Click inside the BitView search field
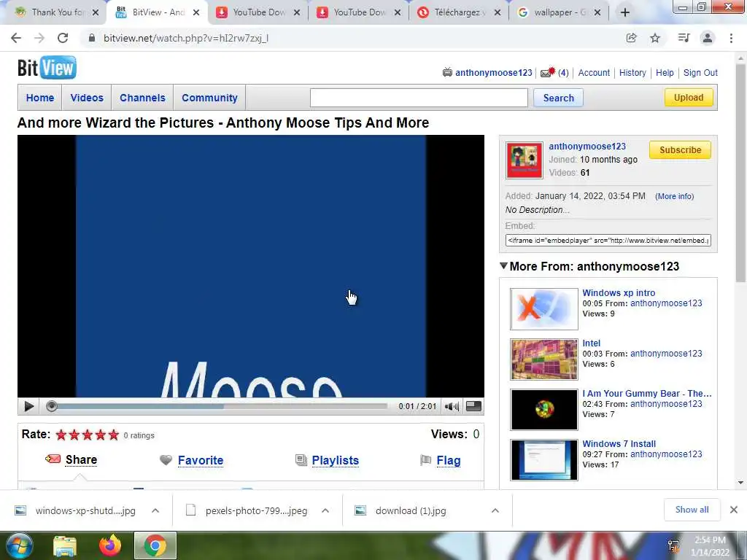The image size is (747, 560). tap(419, 98)
